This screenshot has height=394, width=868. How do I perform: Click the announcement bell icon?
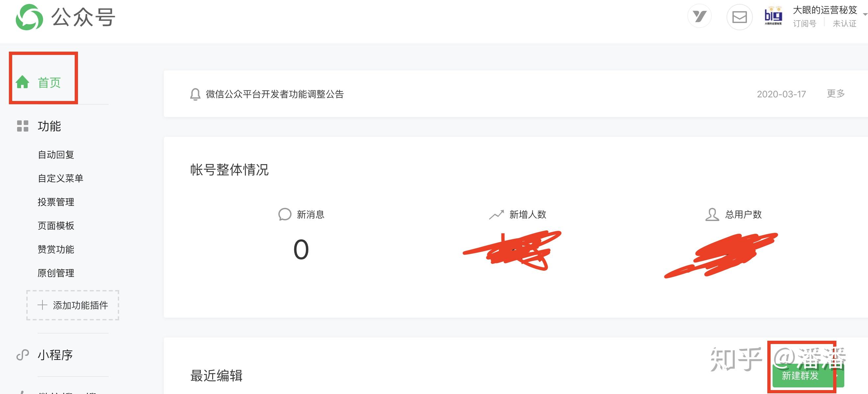pyautogui.click(x=195, y=94)
